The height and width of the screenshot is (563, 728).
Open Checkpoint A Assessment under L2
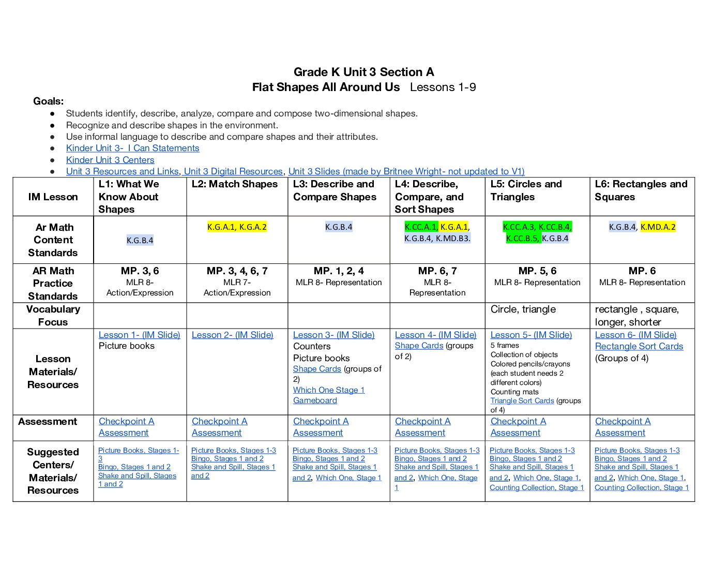[x=220, y=427]
